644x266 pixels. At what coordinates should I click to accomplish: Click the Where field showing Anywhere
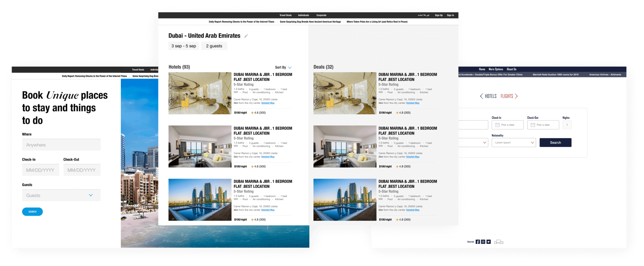tap(61, 145)
